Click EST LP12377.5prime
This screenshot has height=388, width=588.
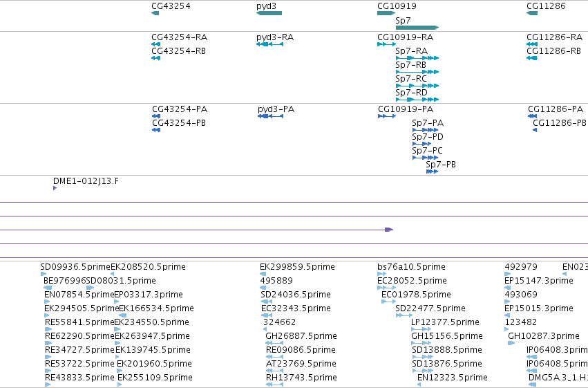point(421,329)
